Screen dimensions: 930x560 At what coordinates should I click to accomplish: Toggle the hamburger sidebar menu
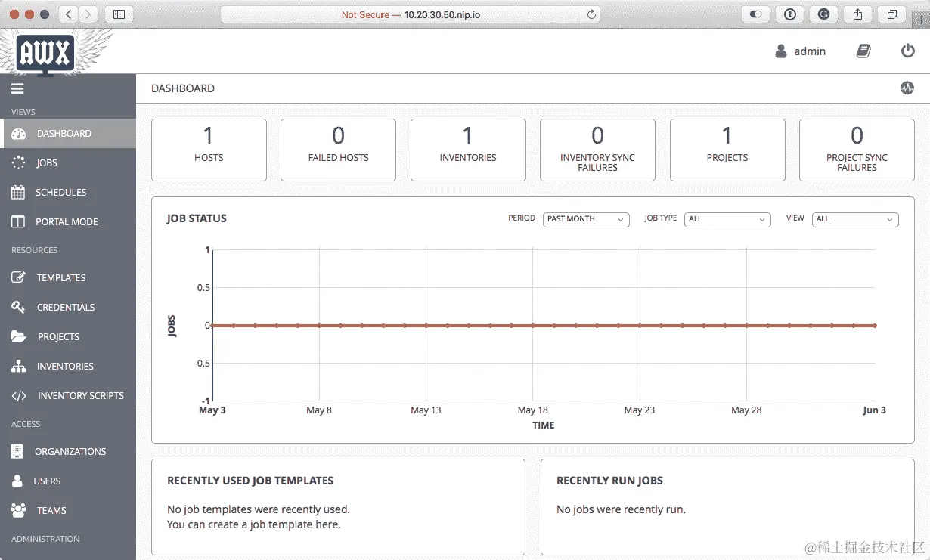[x=17, y=88]
